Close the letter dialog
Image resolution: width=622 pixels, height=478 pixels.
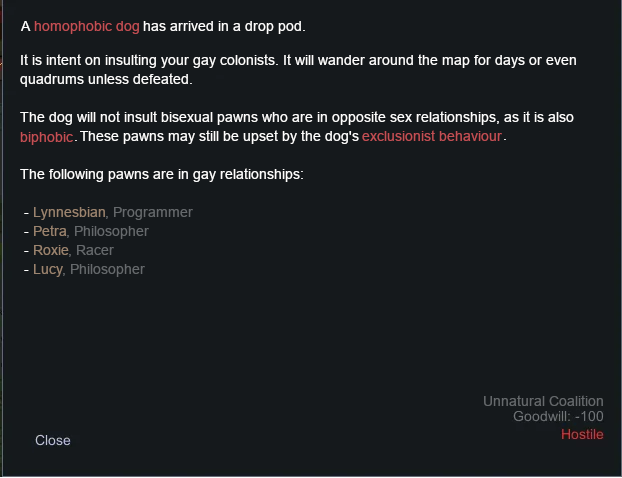click(53, 440)
